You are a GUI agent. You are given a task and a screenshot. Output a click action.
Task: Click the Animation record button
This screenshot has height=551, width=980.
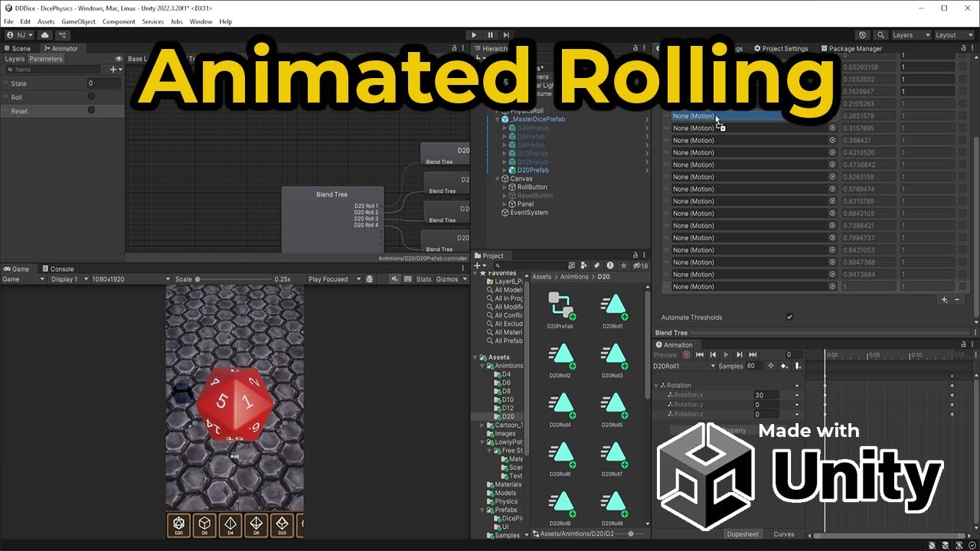(x=686, y=354)
